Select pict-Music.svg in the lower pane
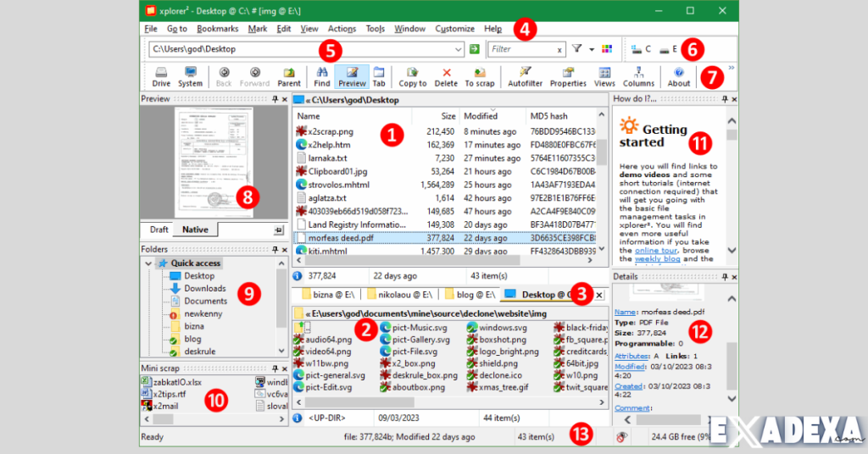868x454 pixels. tap(419, 328)
